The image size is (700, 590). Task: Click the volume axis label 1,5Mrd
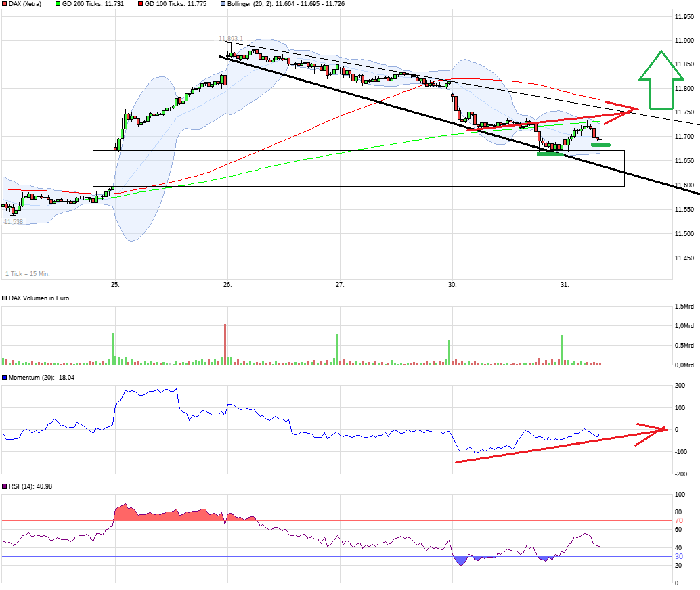click(684, 307)
